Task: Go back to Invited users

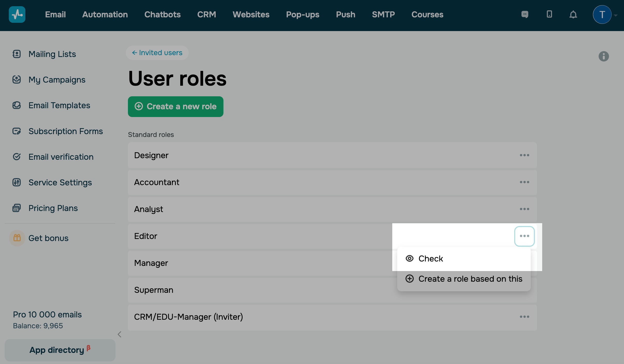Action: 157,53
